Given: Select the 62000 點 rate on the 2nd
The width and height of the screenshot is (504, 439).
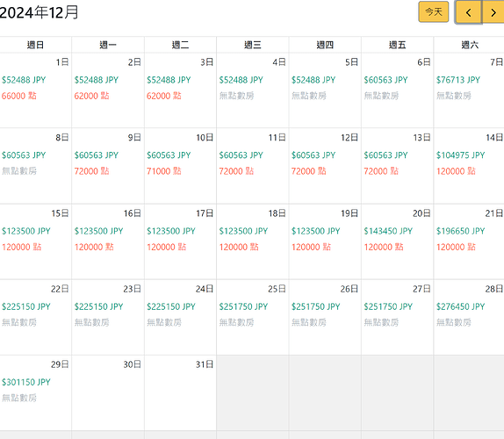Looking at the screenshot, I should [x=91, y=96].
